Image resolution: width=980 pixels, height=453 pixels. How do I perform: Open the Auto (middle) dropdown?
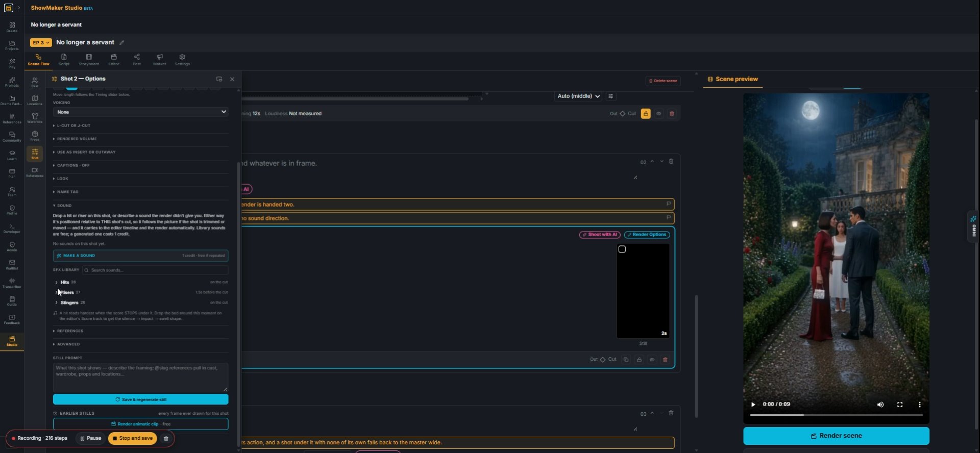click(x=578, y=96)
